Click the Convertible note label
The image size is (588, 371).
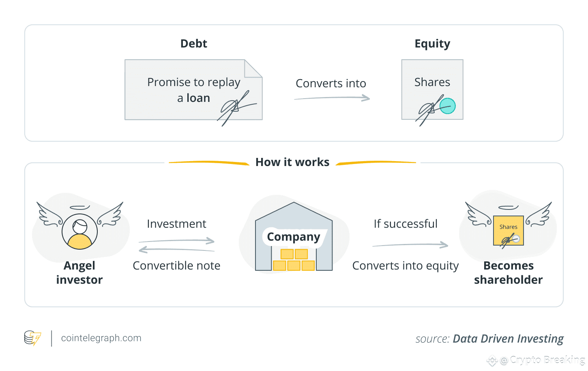(176, 265)
